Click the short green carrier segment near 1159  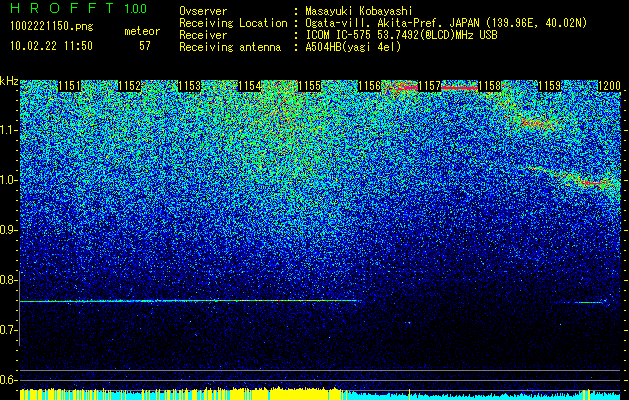(589, 303)
